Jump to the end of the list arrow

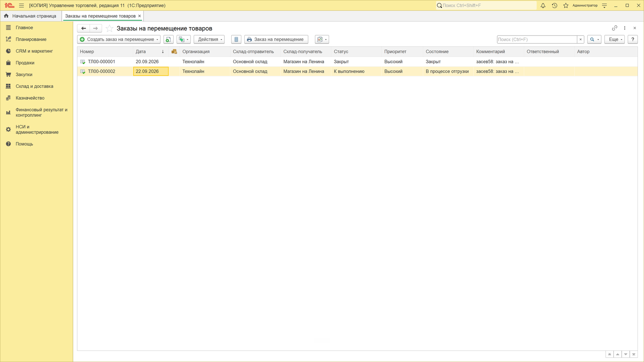pyautogui.click(x=633, y=354)
